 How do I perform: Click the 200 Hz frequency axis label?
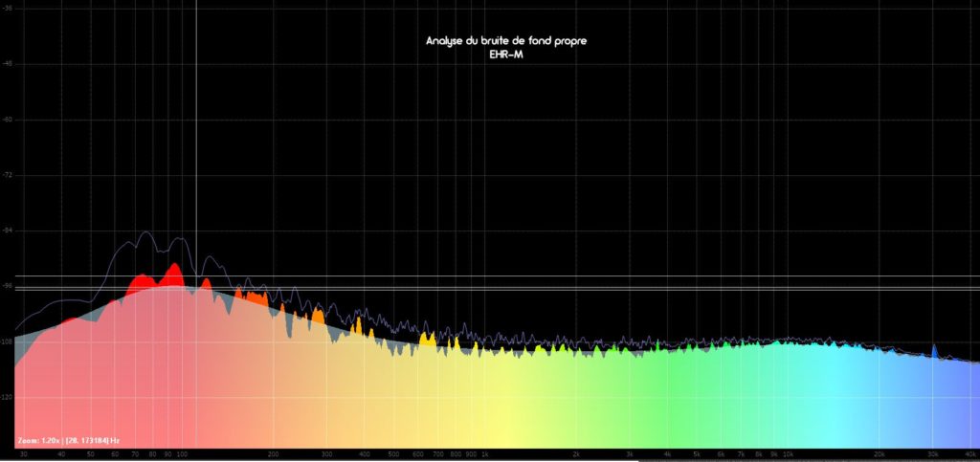point(273,454)
